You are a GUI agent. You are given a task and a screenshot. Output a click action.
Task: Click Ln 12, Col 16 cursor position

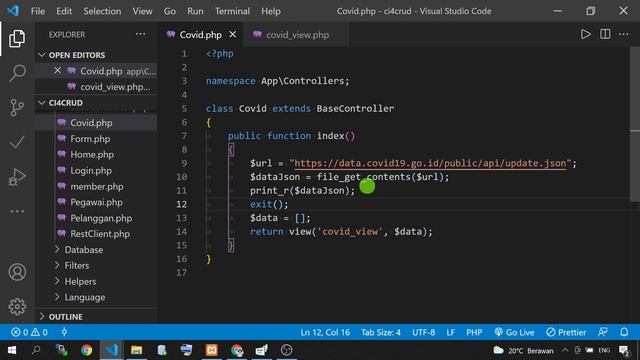(x=325, y=332)
